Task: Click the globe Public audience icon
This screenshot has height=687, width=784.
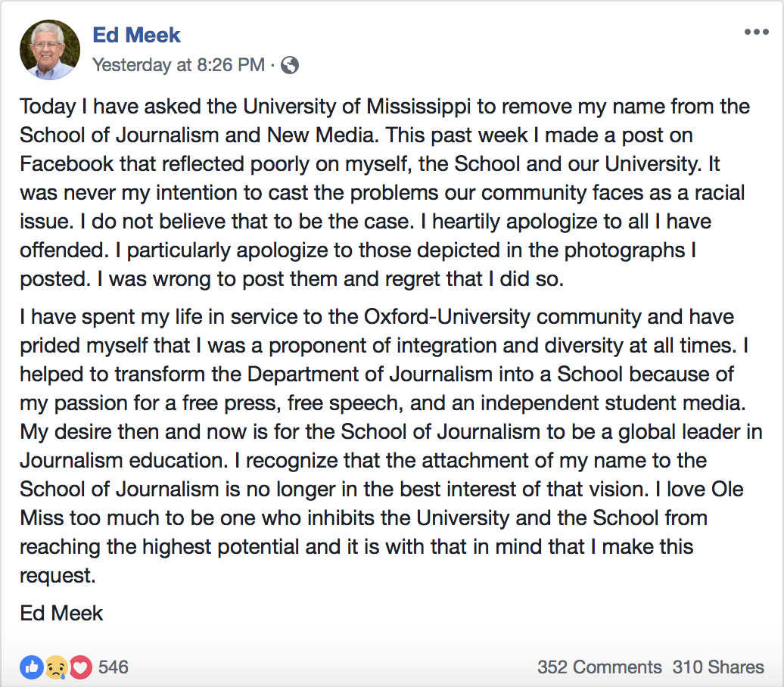Action: pos(289,65)
